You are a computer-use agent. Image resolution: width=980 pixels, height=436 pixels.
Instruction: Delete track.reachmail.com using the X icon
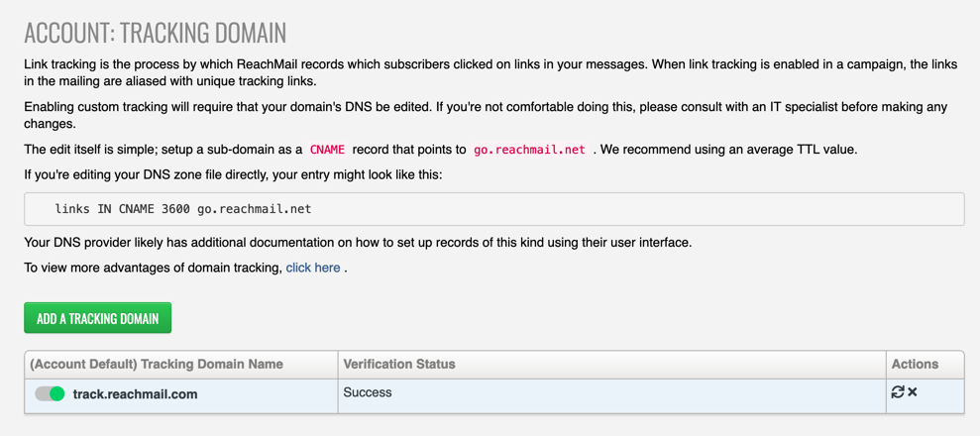coord(912,392)
